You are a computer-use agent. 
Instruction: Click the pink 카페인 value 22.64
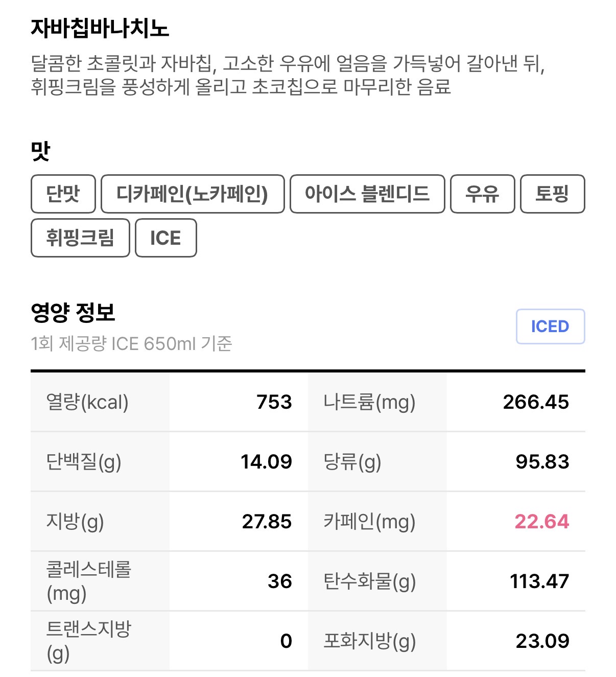pos(541,522)
